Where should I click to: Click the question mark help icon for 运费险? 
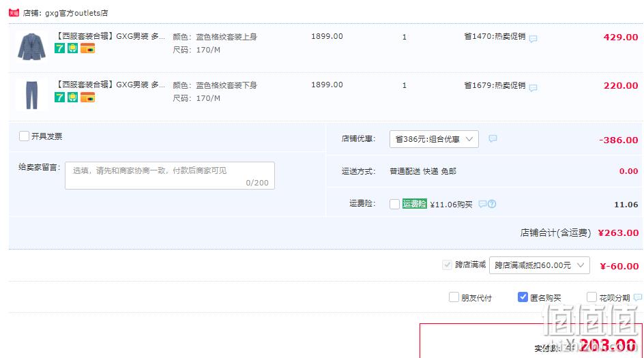coord(492,204)
